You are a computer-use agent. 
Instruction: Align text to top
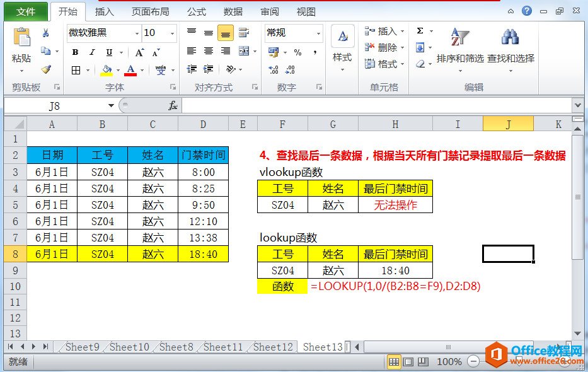coord(192,32)
